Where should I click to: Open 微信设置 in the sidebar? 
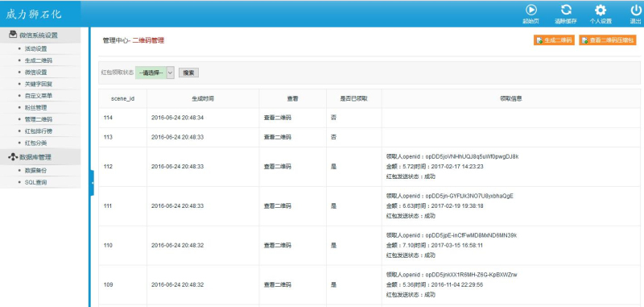(35, 73)
